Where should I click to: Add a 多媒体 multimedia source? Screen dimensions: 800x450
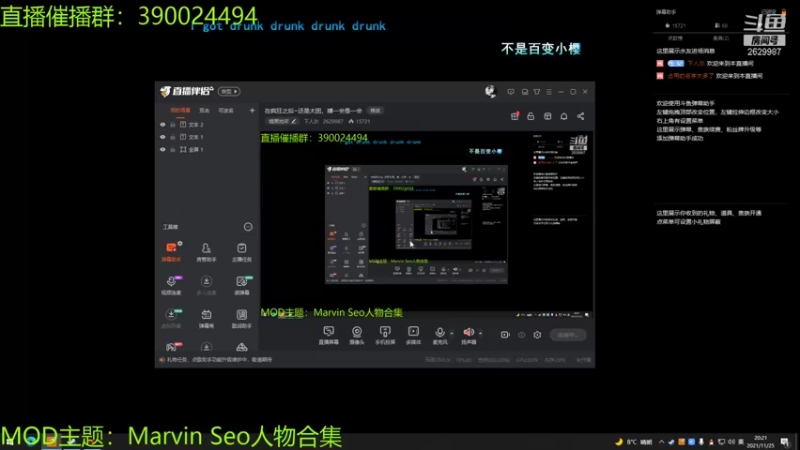tap(413, 335)
